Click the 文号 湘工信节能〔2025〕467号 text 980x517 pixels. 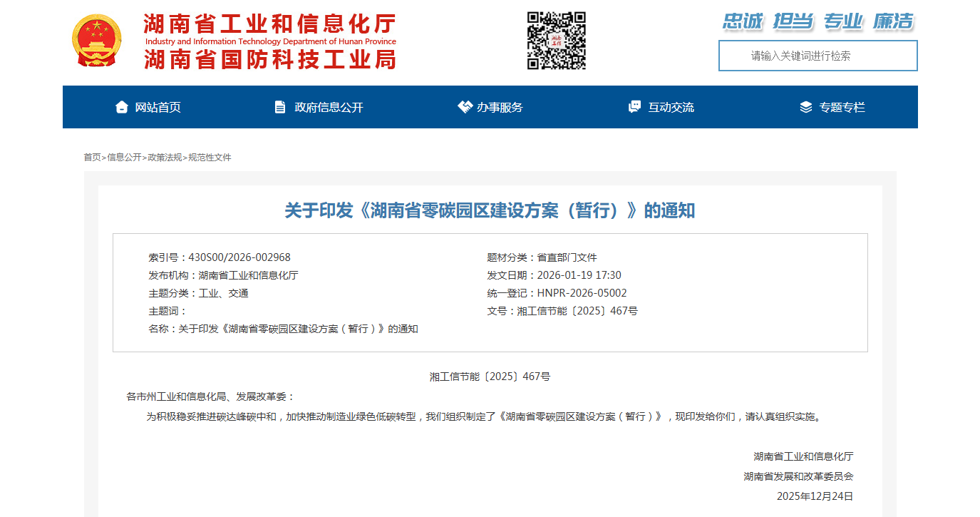click(560, 310)
